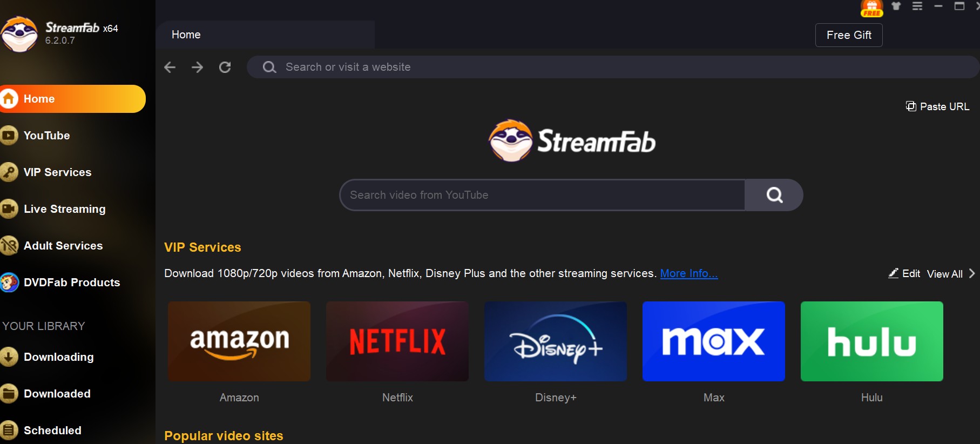
Task: Open the Max service tile
Action: 714,341
